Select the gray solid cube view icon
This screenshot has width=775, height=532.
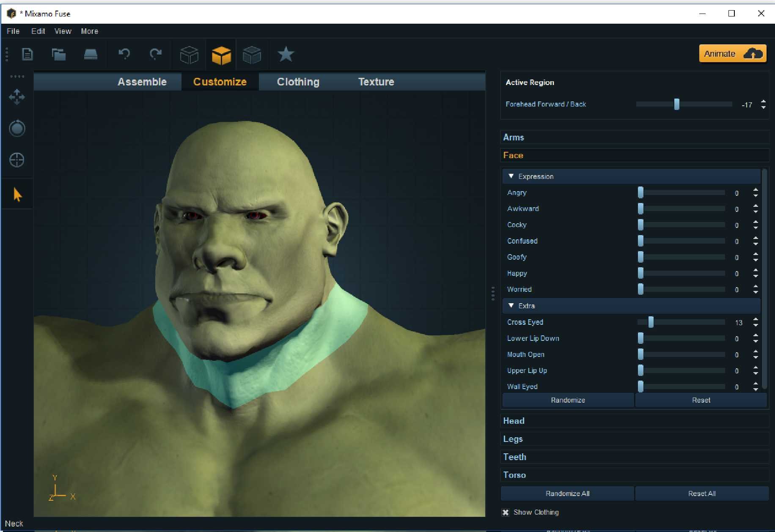point(252,55)
